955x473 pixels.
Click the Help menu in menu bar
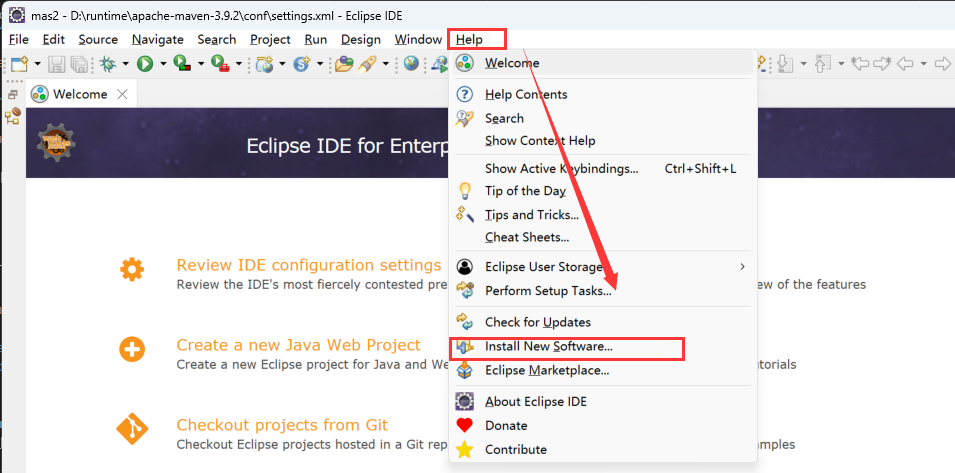coord(470,40)
